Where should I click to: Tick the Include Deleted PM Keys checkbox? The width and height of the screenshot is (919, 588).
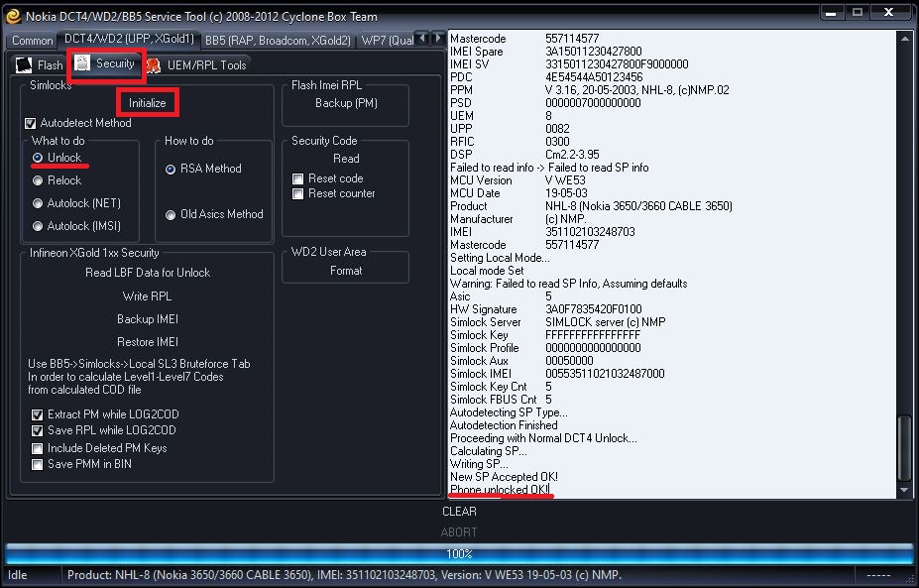pyautogui.click(x=38, y=448)
